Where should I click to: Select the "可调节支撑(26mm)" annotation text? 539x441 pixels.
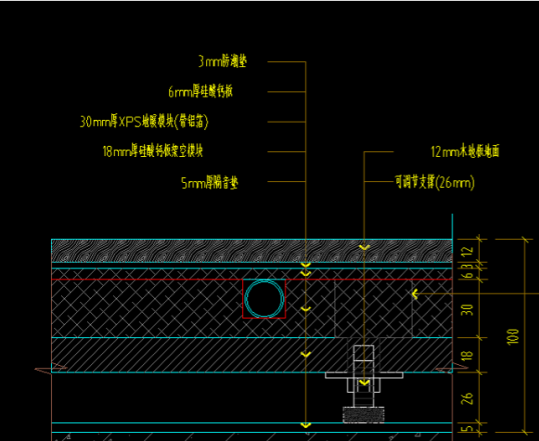tap(435, 182)
